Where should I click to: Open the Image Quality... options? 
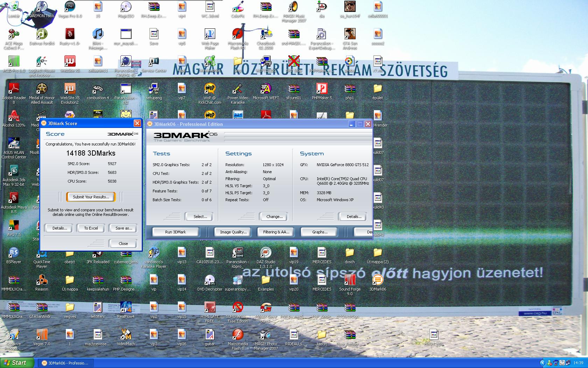pos(233,232)
